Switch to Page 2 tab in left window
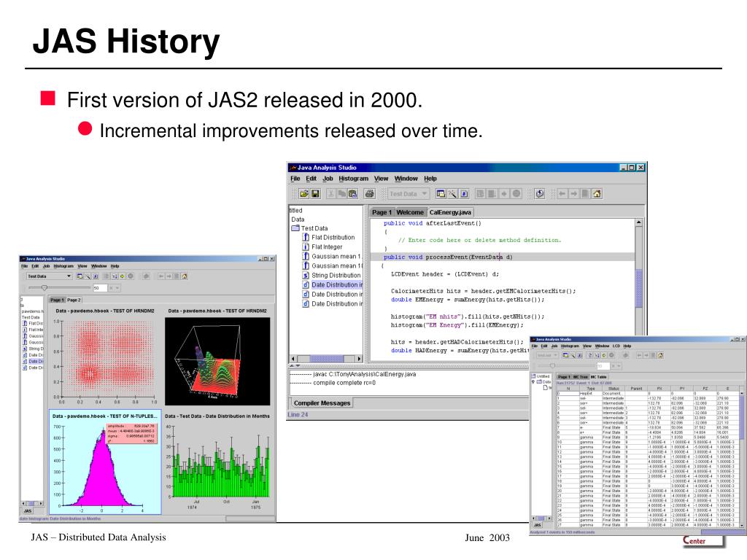The height and width of the screenshot is (560, 747). (x=74, y=300)
